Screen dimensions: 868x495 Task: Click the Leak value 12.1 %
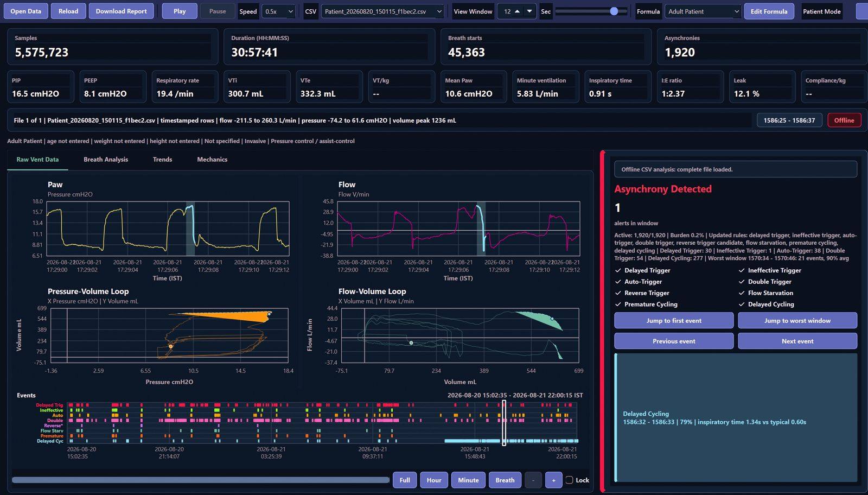tap(746, 94)
